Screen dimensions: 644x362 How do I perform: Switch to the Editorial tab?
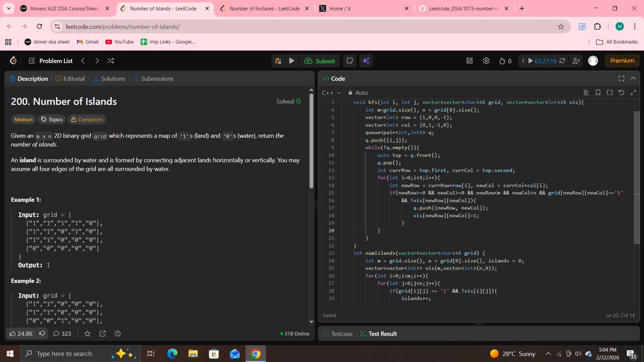tap(70, 79)
